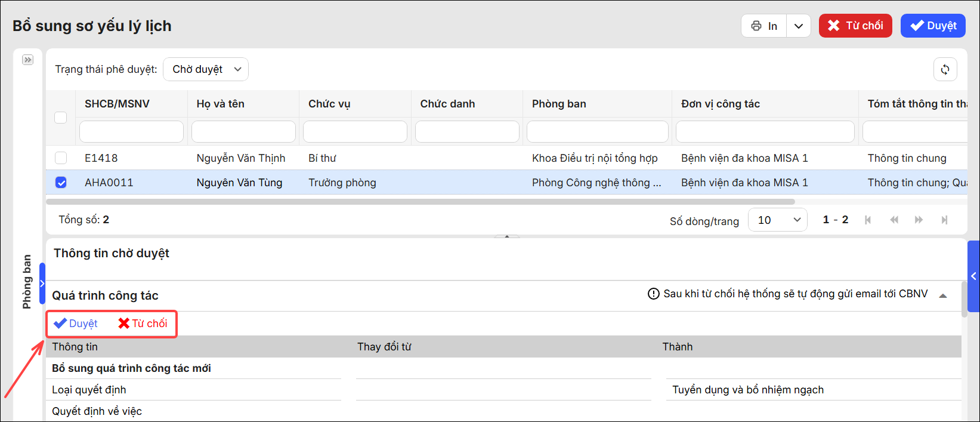Open the print options dropdown arrow
Viewport: 980px width, 422px height.
tap(799, 26)
